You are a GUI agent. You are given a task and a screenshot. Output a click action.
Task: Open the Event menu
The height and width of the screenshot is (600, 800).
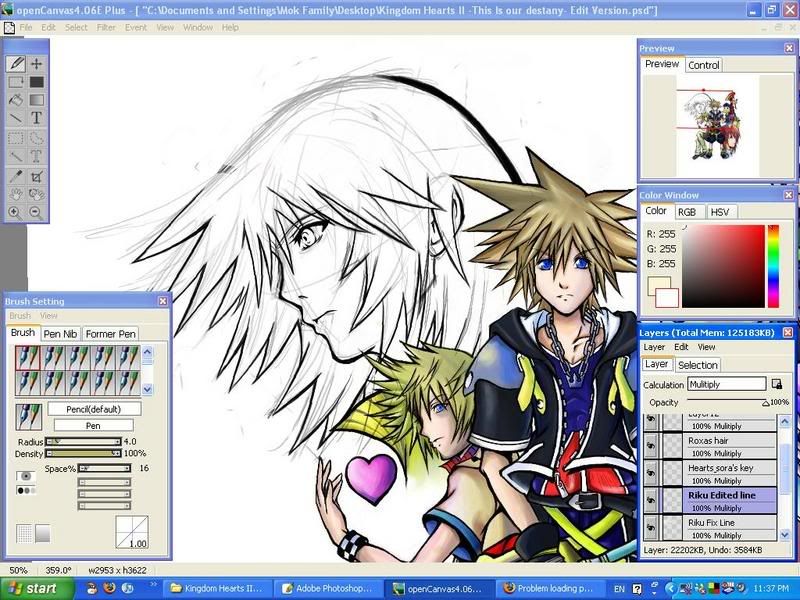[x=136, y=28]
